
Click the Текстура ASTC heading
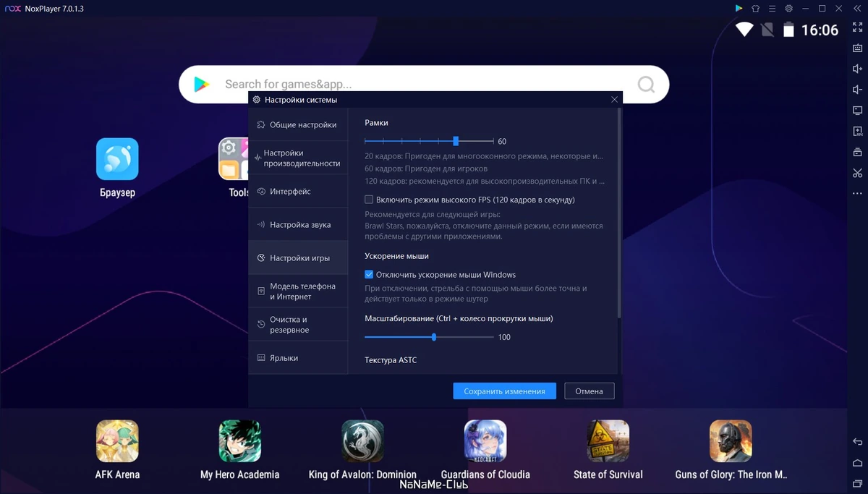pyautogui.click(x=391, y=360)
